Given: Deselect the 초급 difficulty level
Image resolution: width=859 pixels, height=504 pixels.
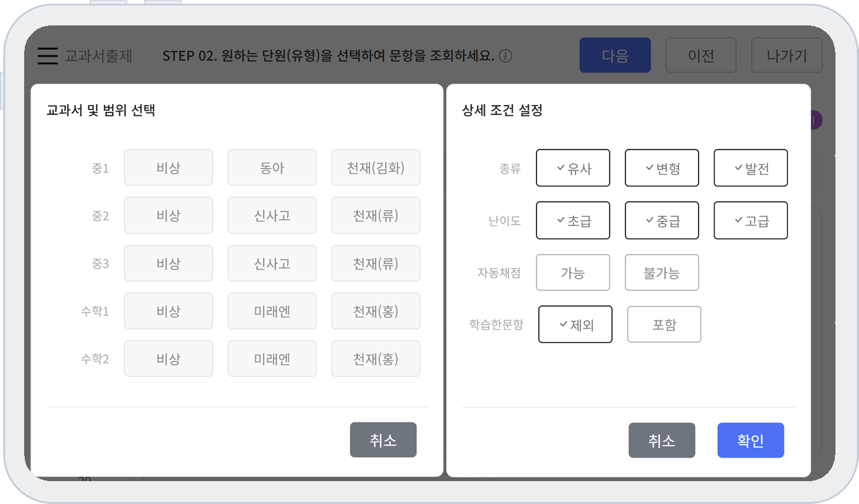Looking at the screenshot, I should point(573,220).
